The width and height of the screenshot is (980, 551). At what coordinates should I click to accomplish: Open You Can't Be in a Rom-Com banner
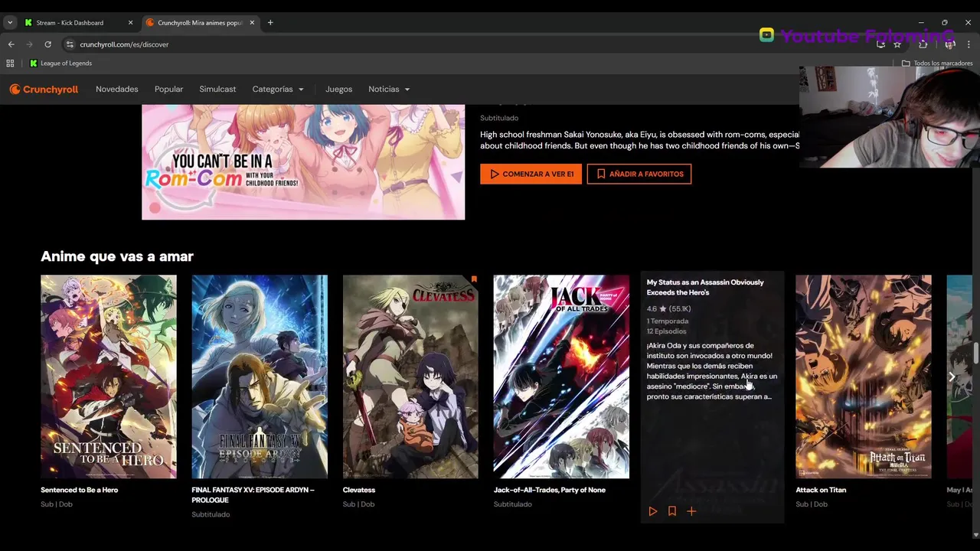(x=303, y=162)
